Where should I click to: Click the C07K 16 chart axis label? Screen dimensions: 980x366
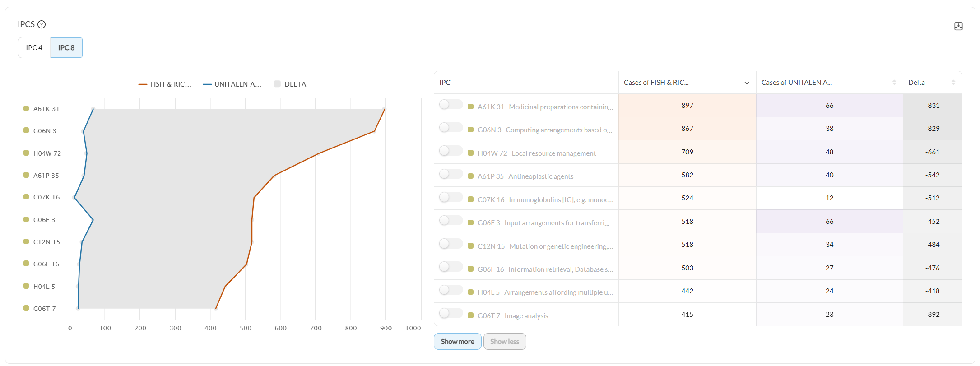[x=46, y=197]
